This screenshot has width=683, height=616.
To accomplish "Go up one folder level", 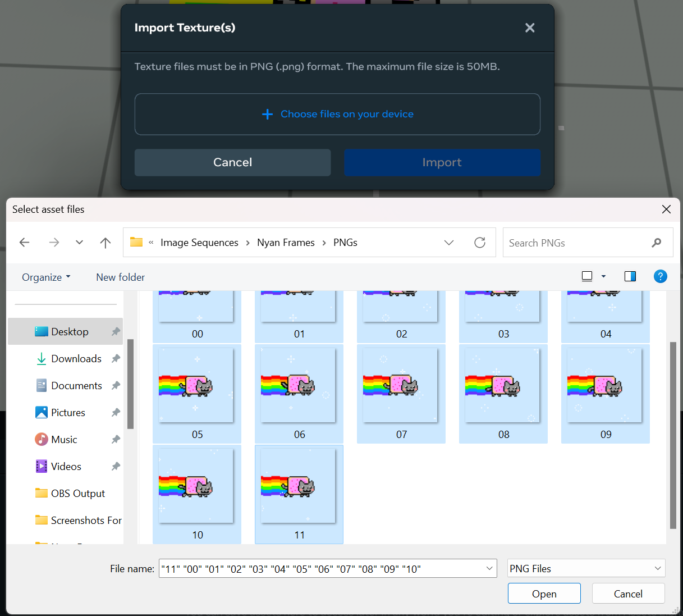I will click(106, 243).
